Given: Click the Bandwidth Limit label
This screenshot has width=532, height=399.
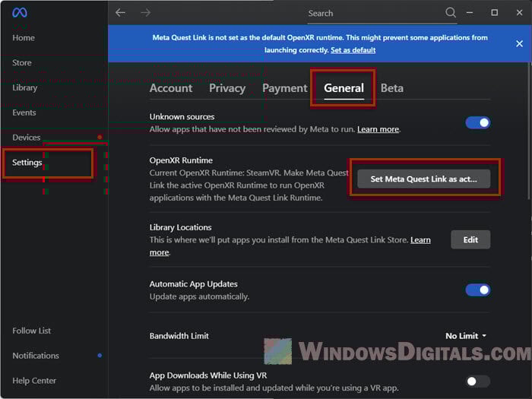Looking at the screenshot, I should (179, 336).
